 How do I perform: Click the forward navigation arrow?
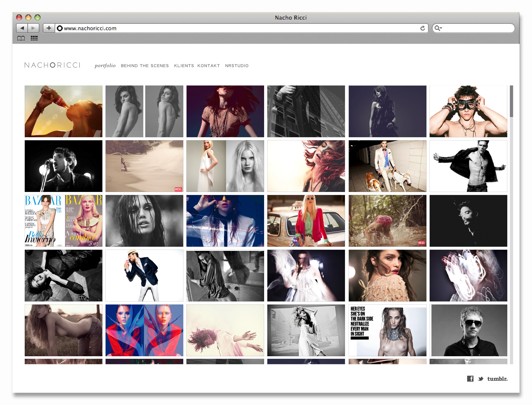(x=33, y=28)
